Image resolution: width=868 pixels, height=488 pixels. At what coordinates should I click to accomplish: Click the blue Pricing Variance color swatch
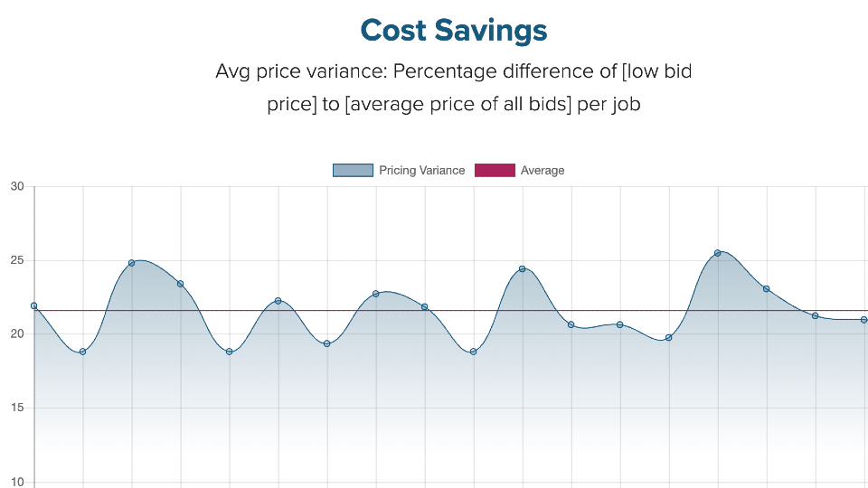tap(353, 170)
